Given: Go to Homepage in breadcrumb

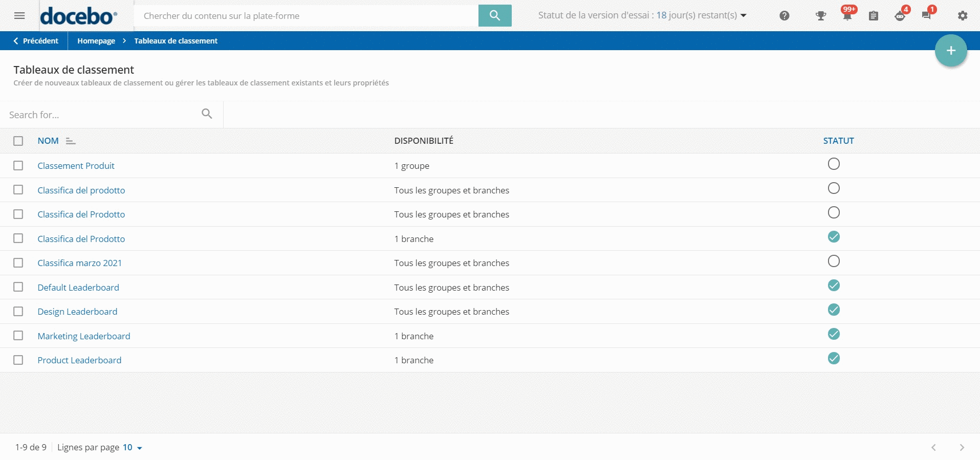Looking at the screenshot, I should click(x=96, y=41).
